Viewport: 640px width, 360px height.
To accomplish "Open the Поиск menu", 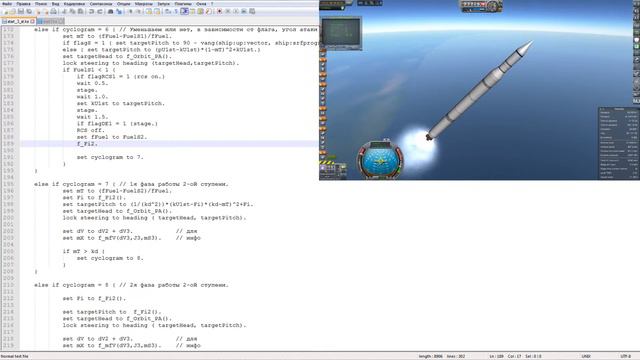I will tap(41, 4).
